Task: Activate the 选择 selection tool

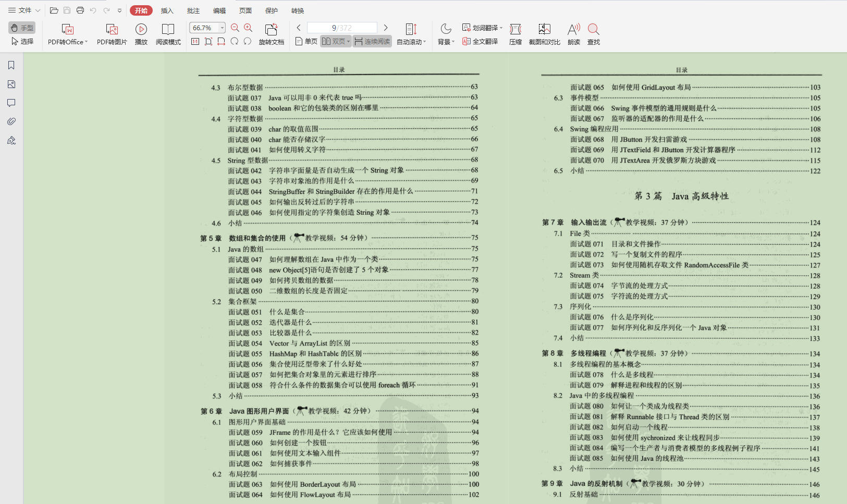Action: click(x=22, y=41)
